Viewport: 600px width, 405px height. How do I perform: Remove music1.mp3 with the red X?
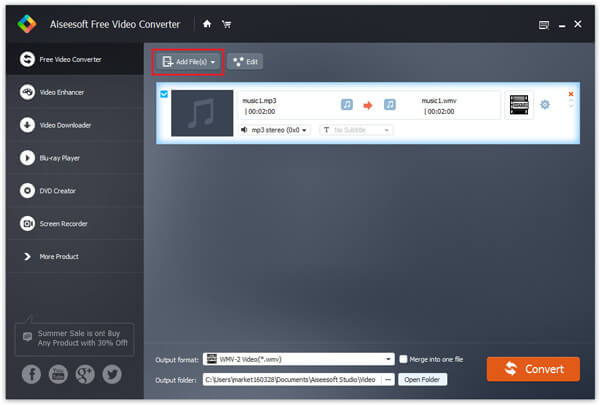point(571,94)
